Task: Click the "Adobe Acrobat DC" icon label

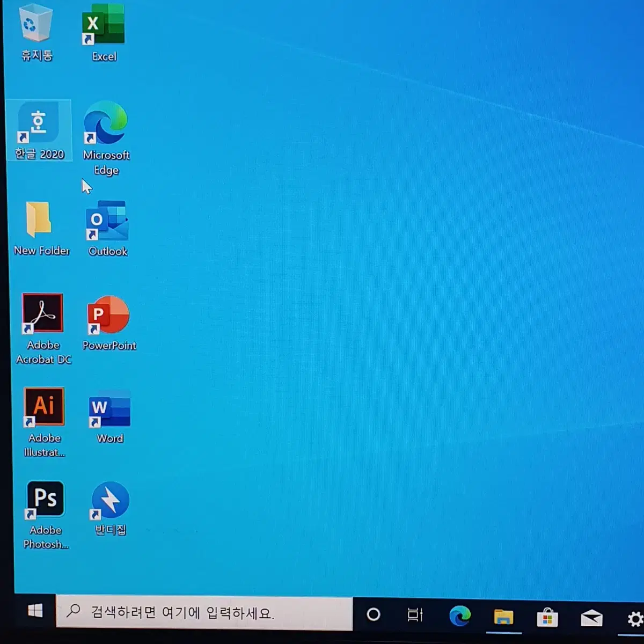Action: click(x=43, y=352)
